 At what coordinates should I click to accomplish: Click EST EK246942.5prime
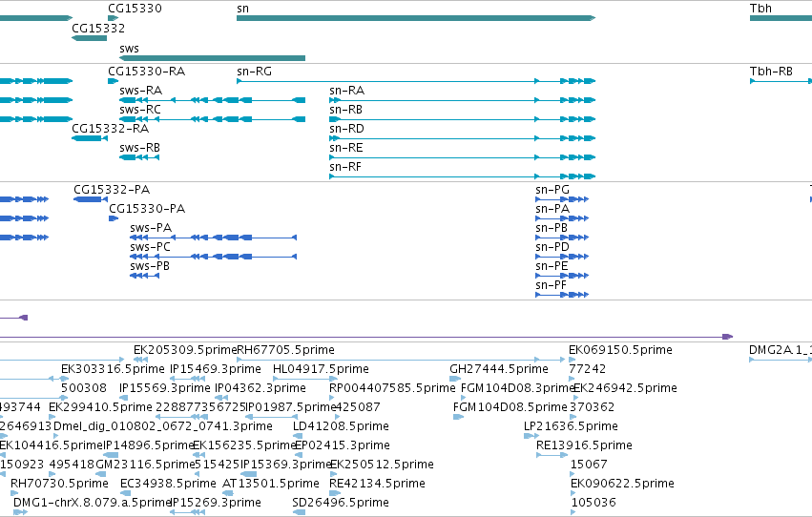coord(625,388)
